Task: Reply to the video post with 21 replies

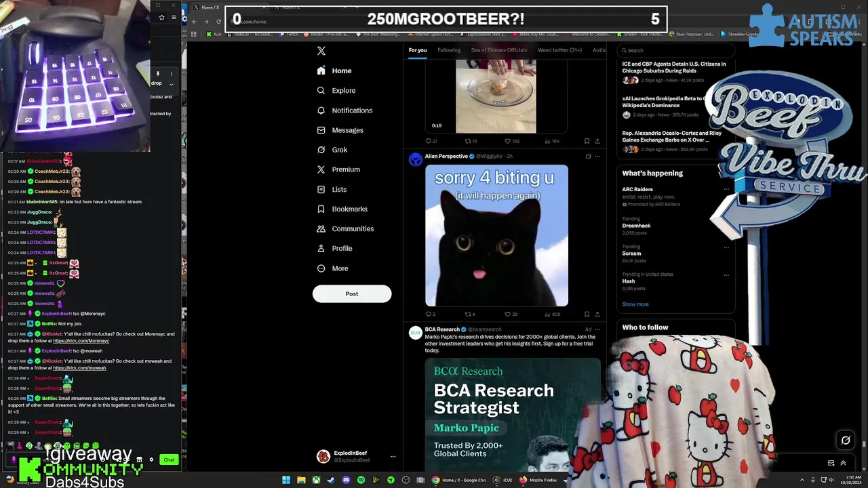Action: 431,141
